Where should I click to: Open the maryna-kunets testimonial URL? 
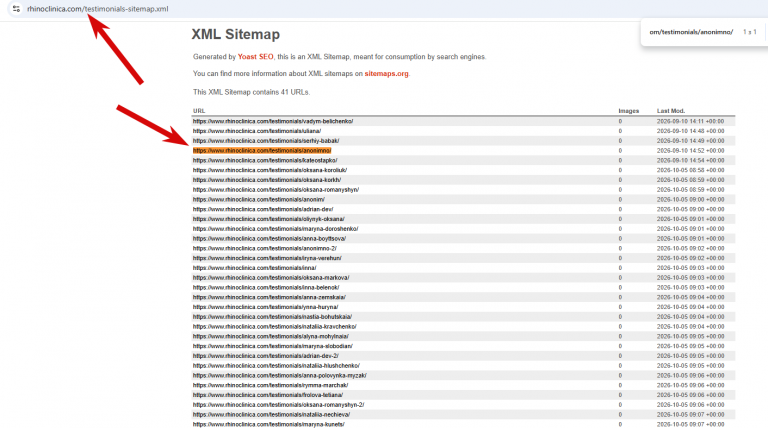coord(268,424)
